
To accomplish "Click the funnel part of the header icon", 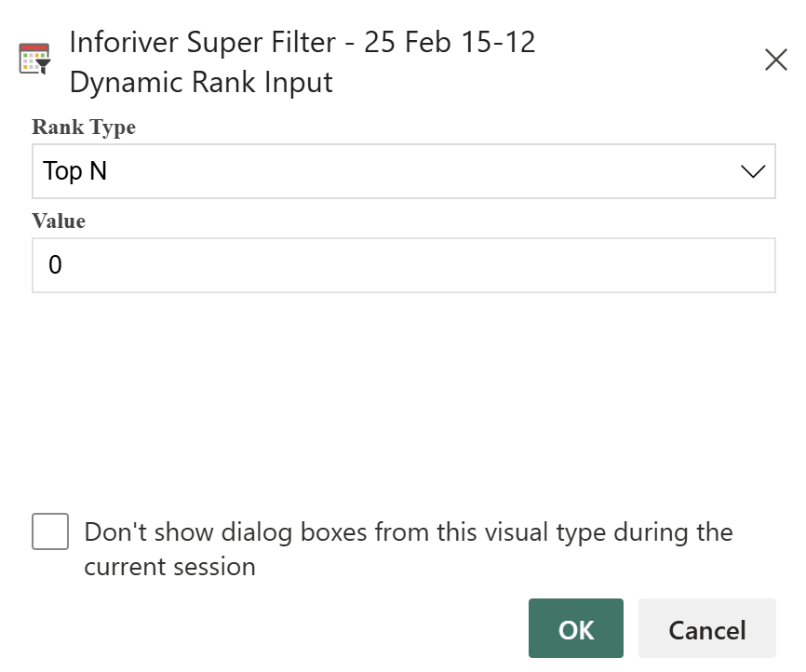I will [43, 66].
